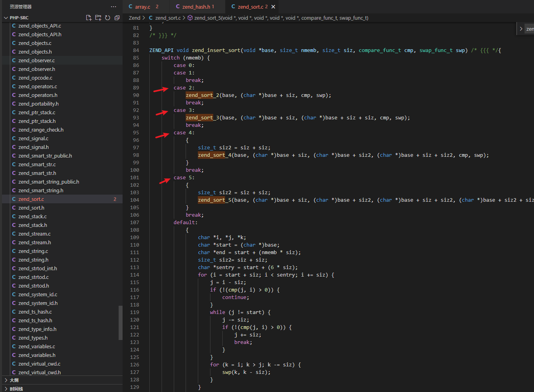Open the explorer more actions ellipsis menu
Screen dimensions: 534x392
click(113, 7)
